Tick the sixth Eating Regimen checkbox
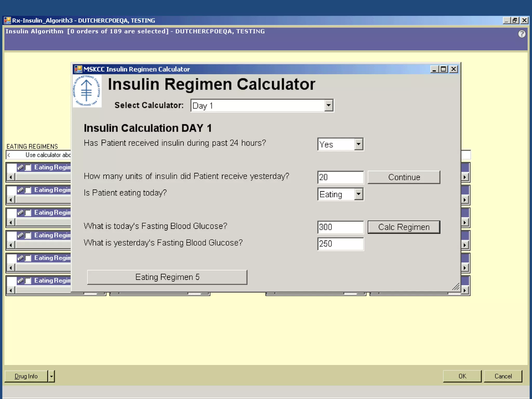The image size is (532, 399). 28,281
